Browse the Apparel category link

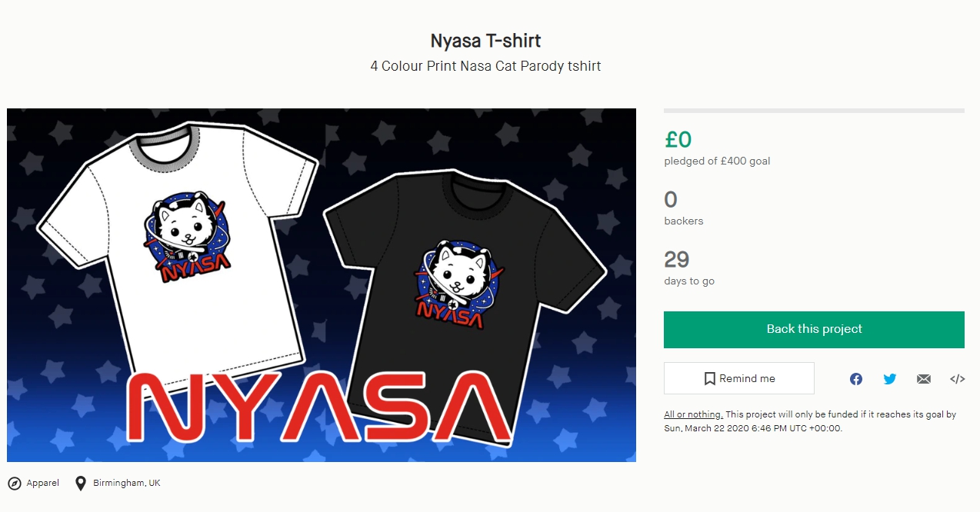pyautogui.click(x=42, y=483)
